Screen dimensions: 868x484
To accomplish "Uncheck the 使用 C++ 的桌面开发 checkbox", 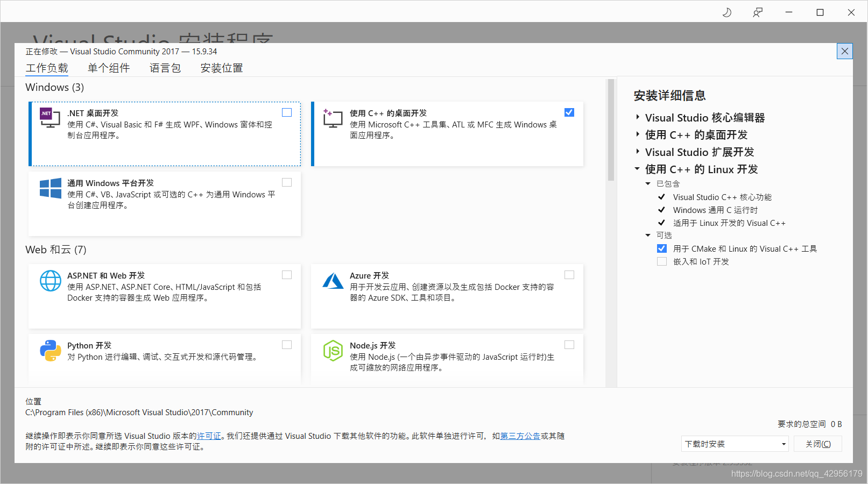I will click(569, 112).
